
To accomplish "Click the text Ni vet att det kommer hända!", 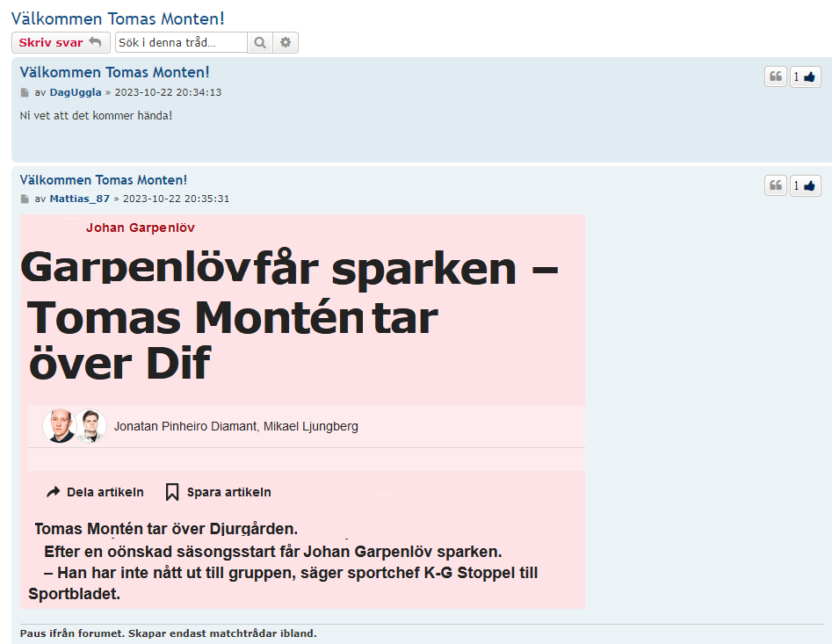I will 96,116.
